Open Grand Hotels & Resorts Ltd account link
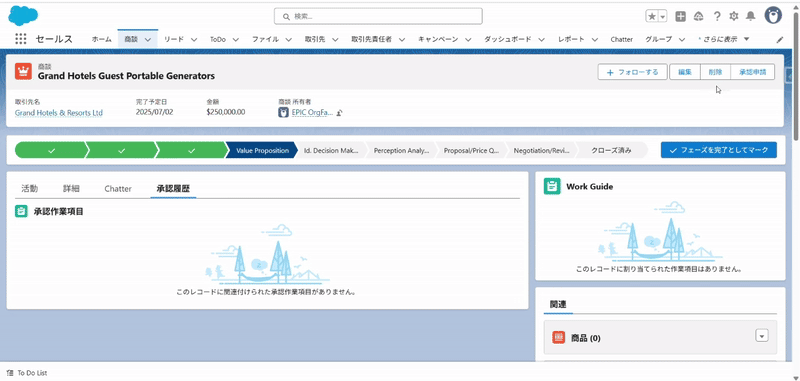Image resolution: width=800 pixels, height=381 pixels. [59, 113]
